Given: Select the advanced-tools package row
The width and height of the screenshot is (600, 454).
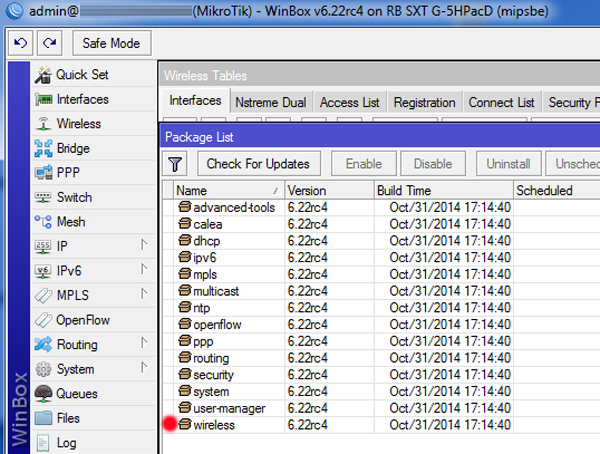Looking at the screenshot, I should tap(381, 207).
